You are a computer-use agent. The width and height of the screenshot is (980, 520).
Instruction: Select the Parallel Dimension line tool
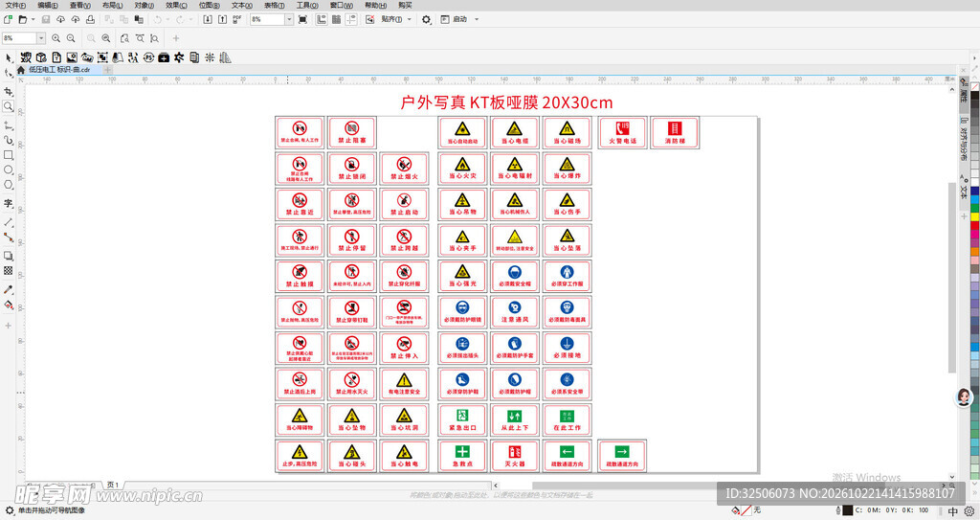pyautogui.click(x=8, y=222)
